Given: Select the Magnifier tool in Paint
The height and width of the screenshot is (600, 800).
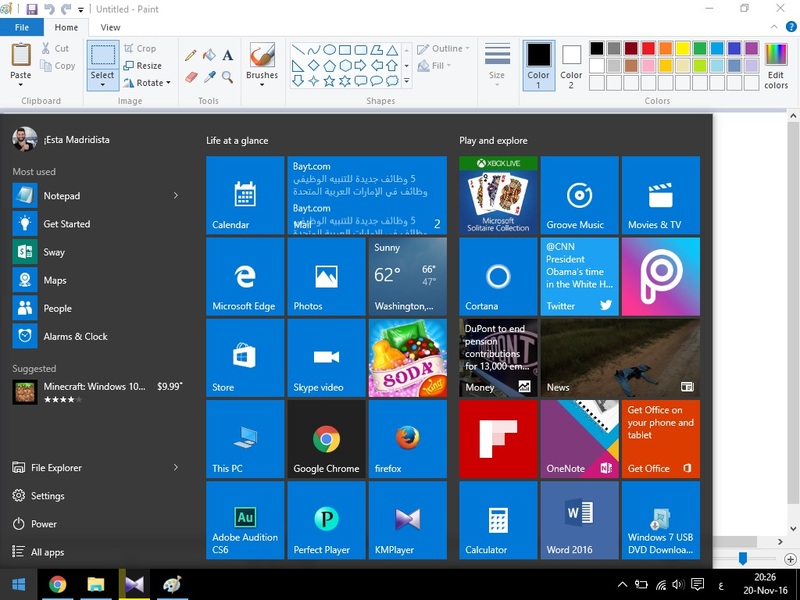Looking at the screenshot, I should pos(228,77).
